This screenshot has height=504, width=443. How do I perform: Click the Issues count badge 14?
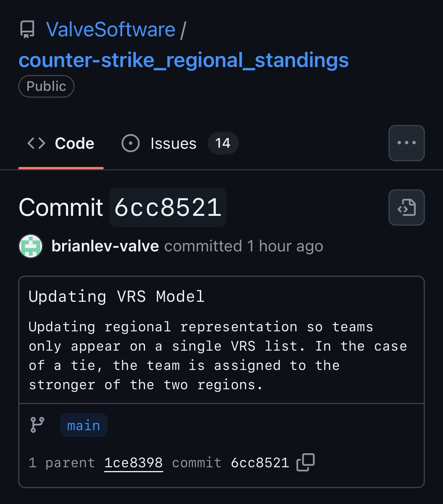coord(223,143)
